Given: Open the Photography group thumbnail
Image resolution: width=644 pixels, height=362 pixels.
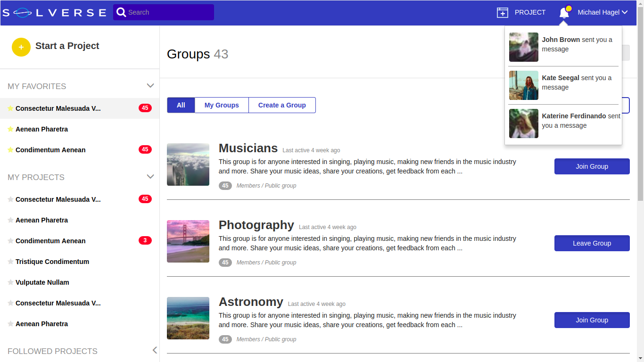Looking at the screenshot, I should pos(188,241).
